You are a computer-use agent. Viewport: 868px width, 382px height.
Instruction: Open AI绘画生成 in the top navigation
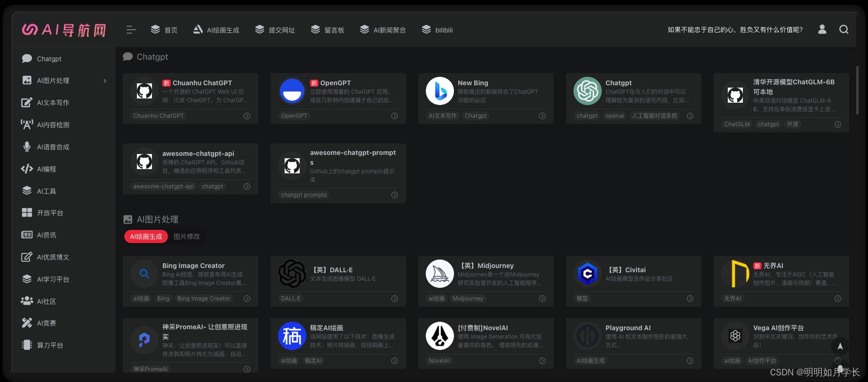coord(216,30)
